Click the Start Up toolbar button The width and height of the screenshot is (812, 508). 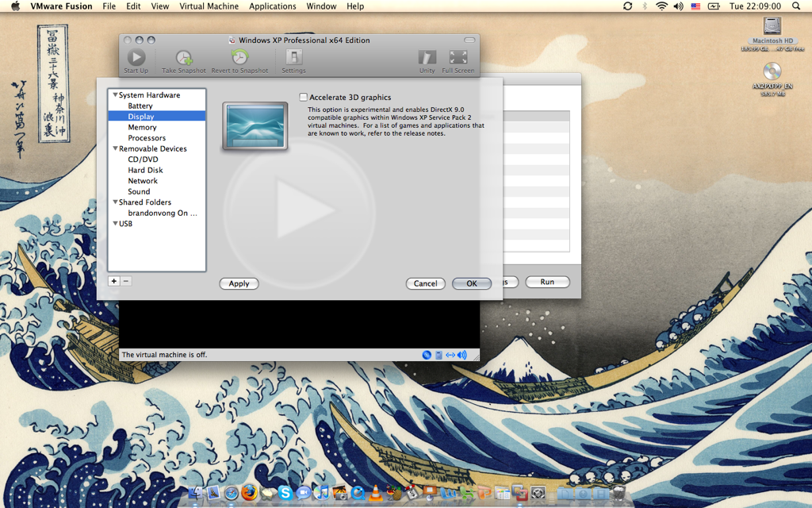click(136, 61)
